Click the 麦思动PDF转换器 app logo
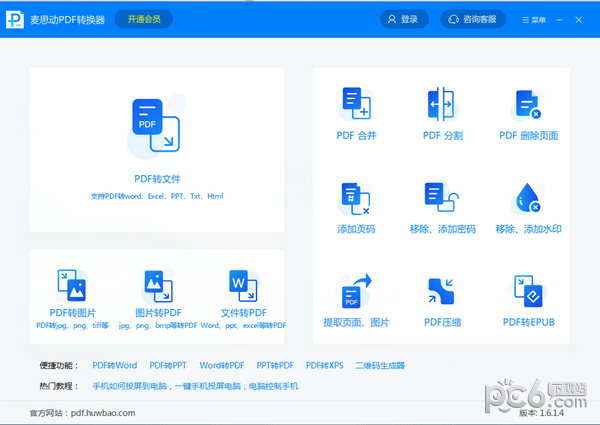 [15, 20]
